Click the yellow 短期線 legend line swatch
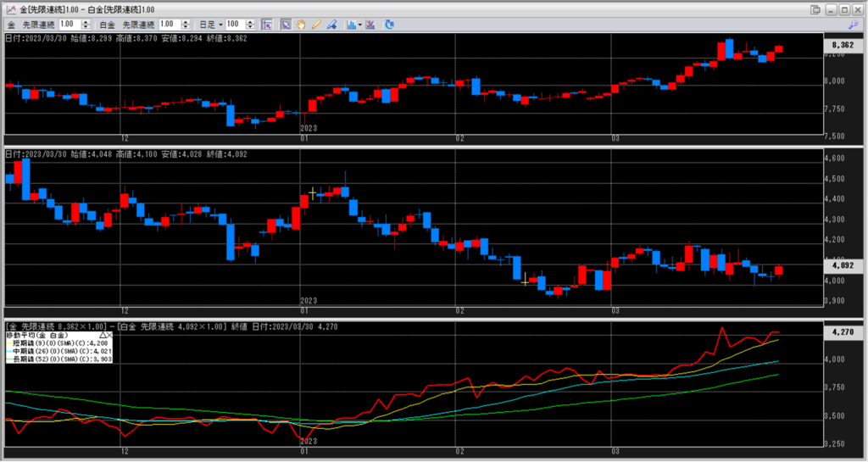 coord(9,343)
